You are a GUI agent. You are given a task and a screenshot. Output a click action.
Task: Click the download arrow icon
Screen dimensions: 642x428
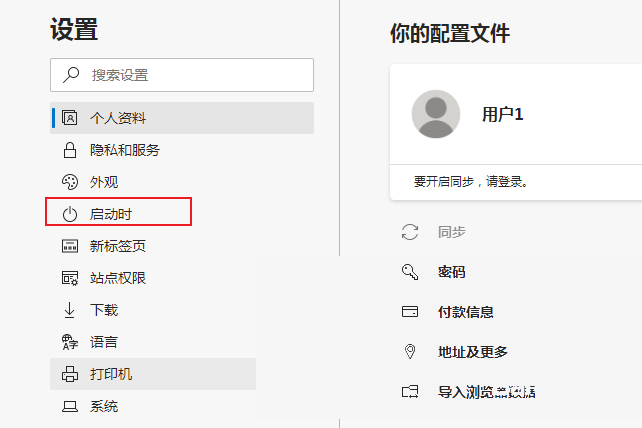tap(70, 310)
